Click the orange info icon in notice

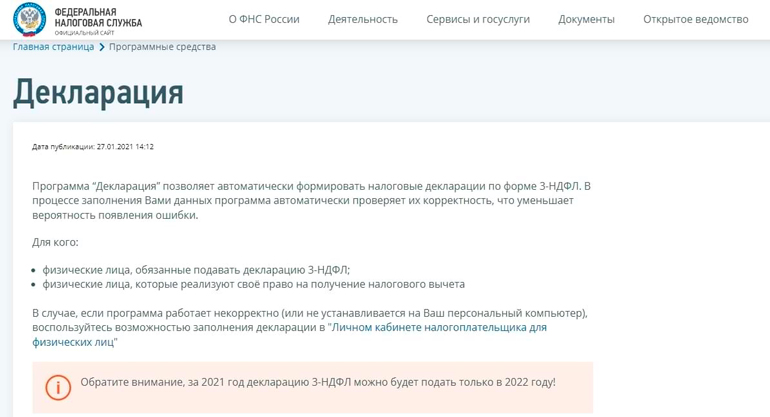tap(58, 387)
